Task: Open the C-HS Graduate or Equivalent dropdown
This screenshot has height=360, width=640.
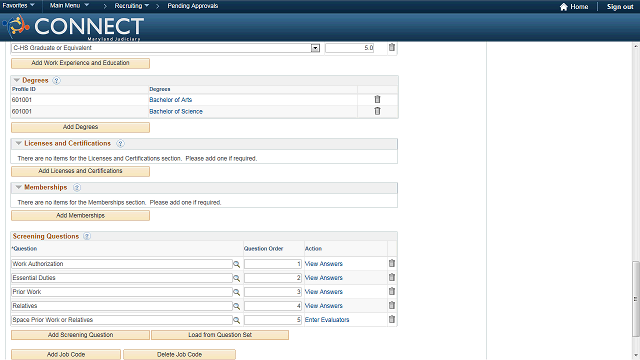Action: 315,48
